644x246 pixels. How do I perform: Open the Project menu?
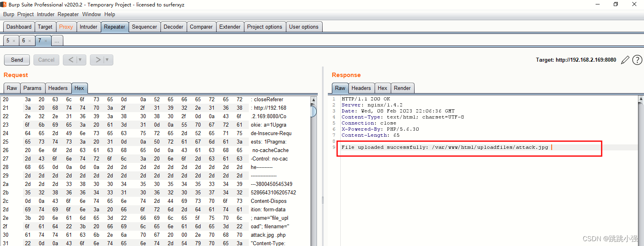[25, 14]
